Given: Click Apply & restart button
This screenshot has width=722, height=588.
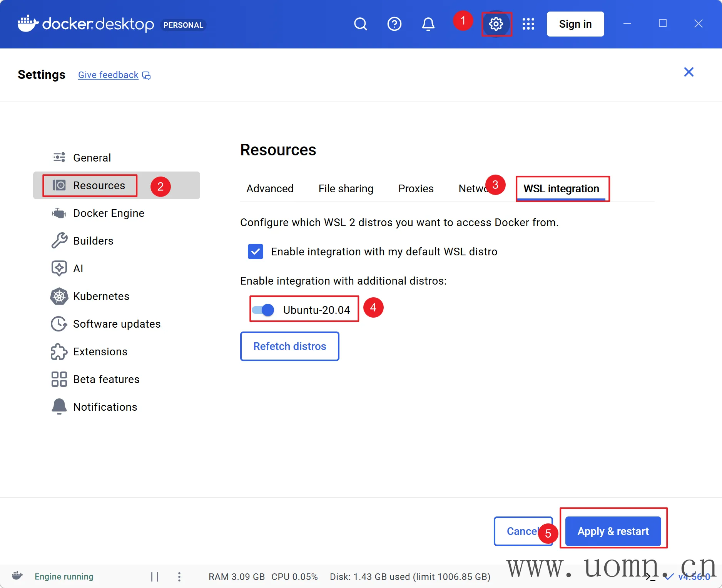Looking at the screenshot, I should 613,531.
